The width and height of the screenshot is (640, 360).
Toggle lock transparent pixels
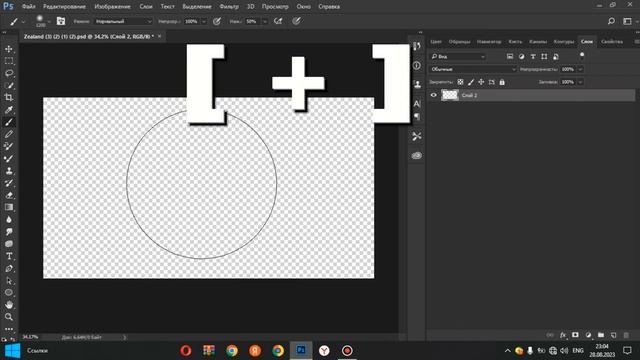tap(460, 82)
